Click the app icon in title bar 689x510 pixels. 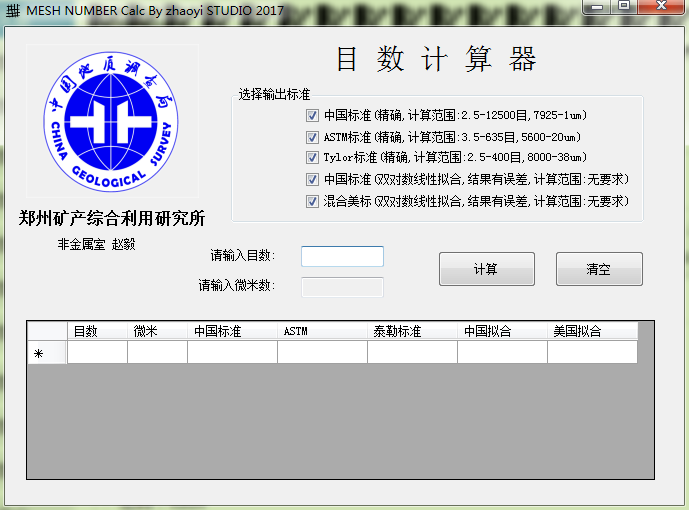tap(13, 10)
